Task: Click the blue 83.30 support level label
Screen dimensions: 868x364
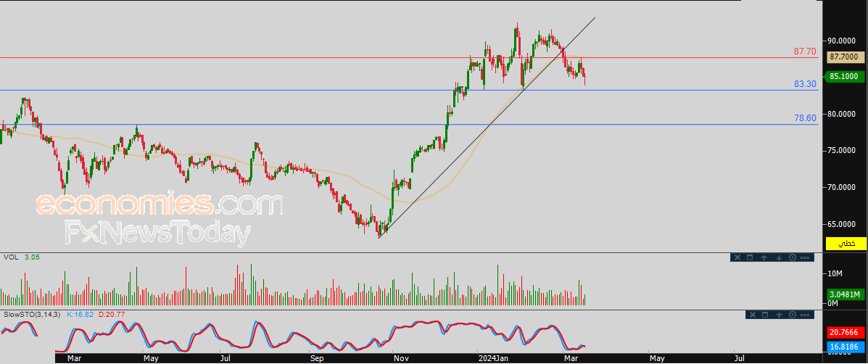Action: [805, 84]
